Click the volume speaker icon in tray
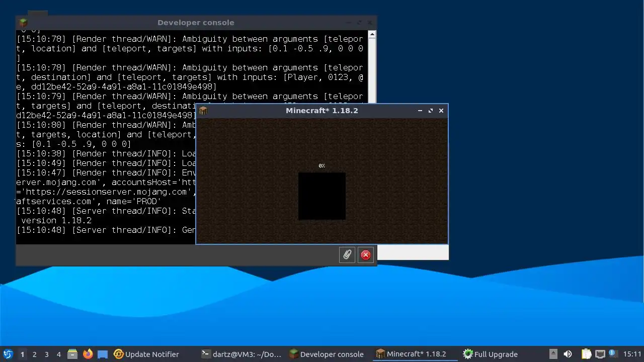This screenshot has width=644, height=362. point(568,354)
